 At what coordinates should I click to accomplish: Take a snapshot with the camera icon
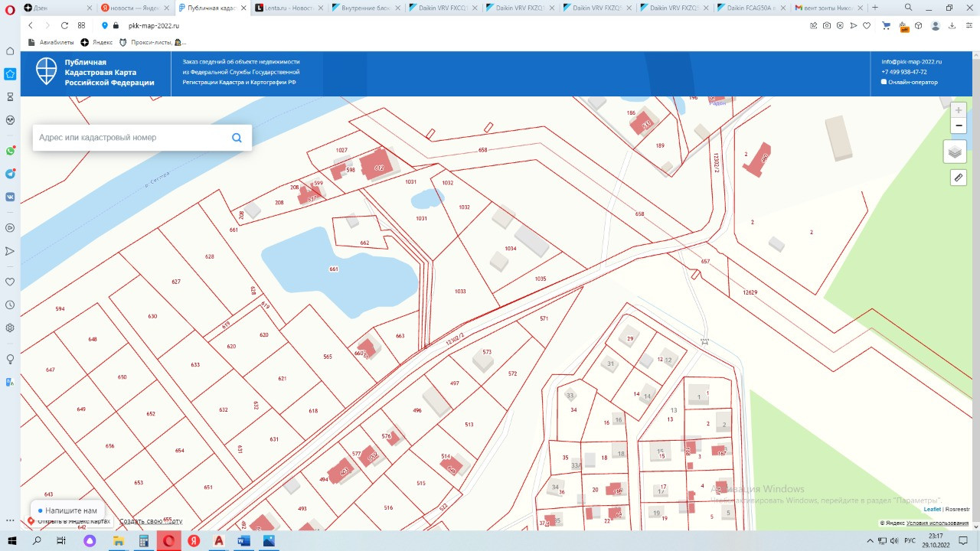click(x=827, y=25)
